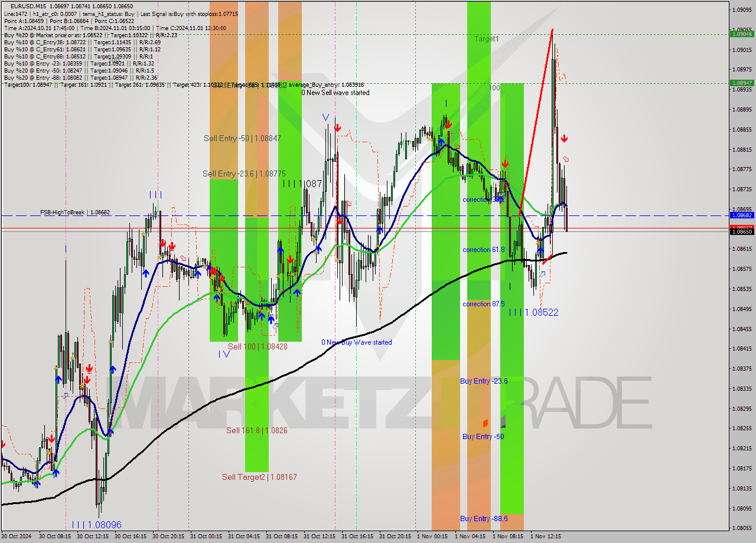
Task: Click the 'correction 87.5' label
Action: click(484, 304)
